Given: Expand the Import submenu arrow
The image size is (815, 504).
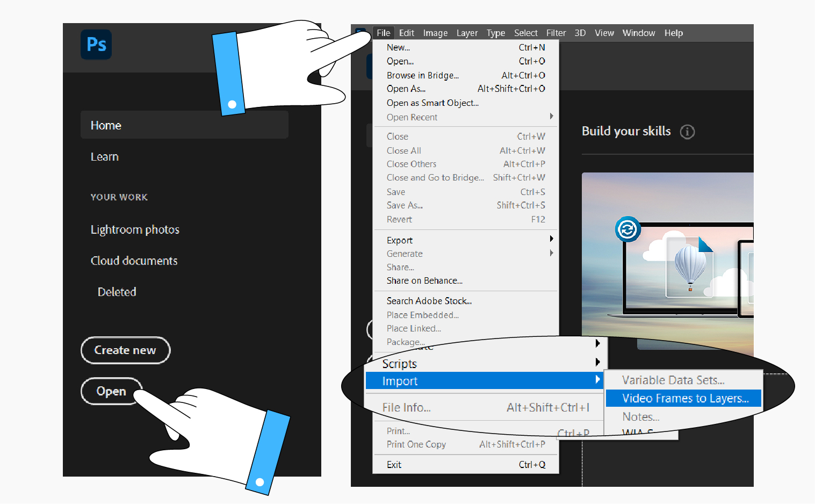Looking at the screenshot, I should (597, 379).
